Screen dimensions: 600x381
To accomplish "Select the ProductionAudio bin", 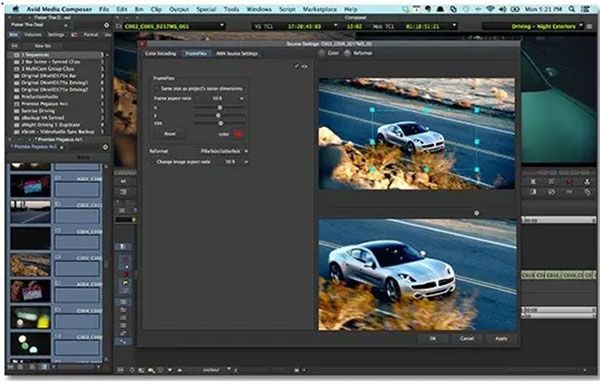I will 56,97.
